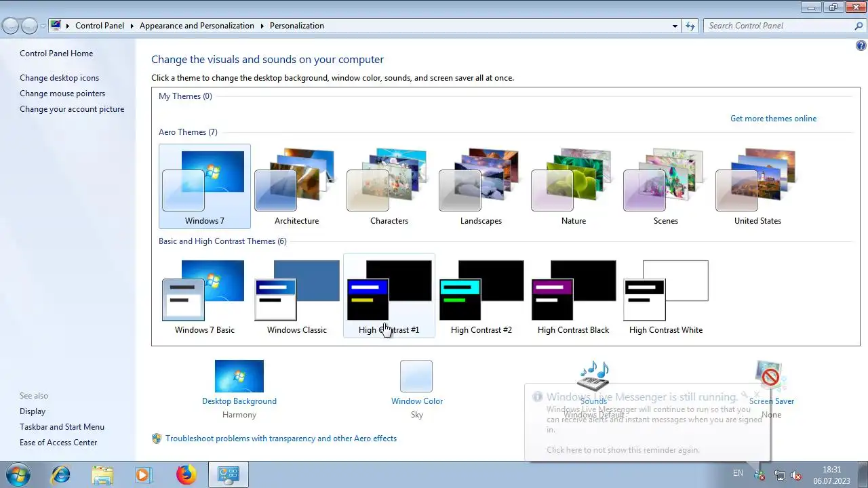Click the refresh button in address bar
Screen dimensions: 868x488
tap(690, 26)
